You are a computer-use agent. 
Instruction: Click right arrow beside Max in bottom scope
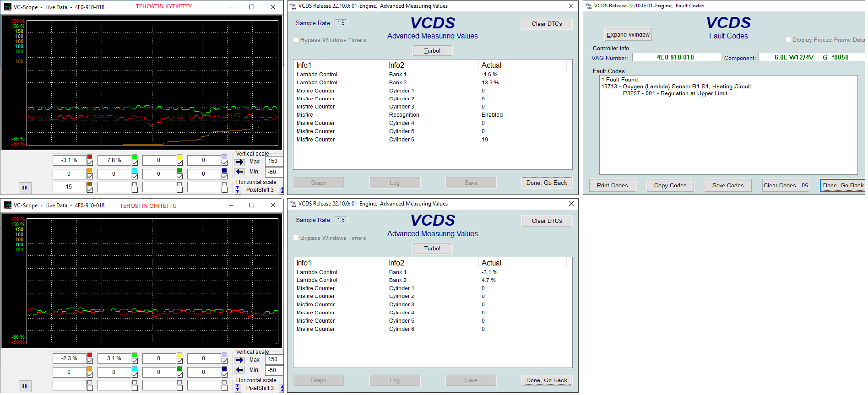[239, 360]
